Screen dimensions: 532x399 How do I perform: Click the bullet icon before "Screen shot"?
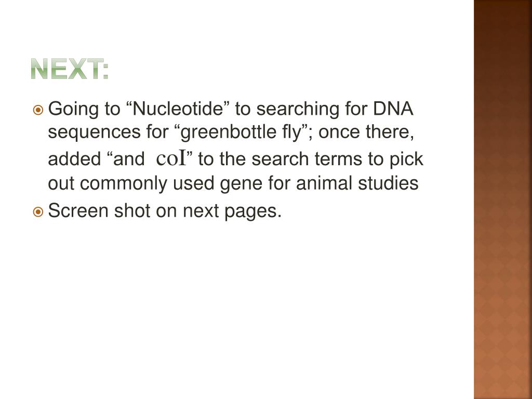(x=38, y=212)
